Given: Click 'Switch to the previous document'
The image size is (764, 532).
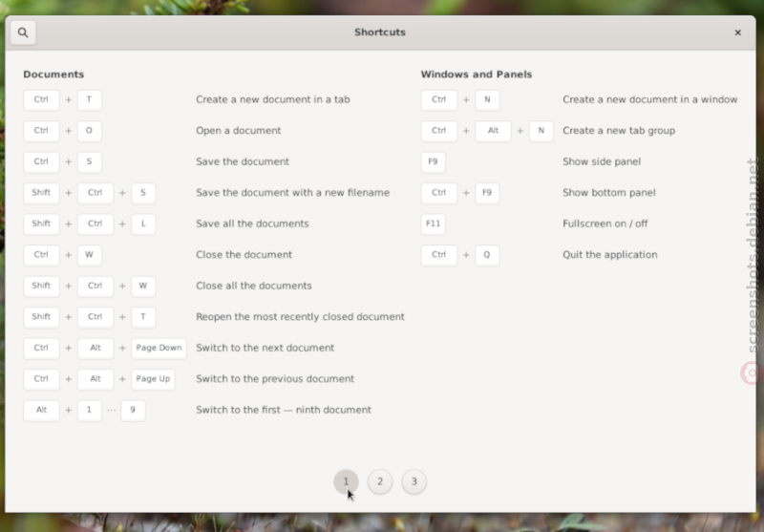Looking at the screenshot, I should 275,379.
